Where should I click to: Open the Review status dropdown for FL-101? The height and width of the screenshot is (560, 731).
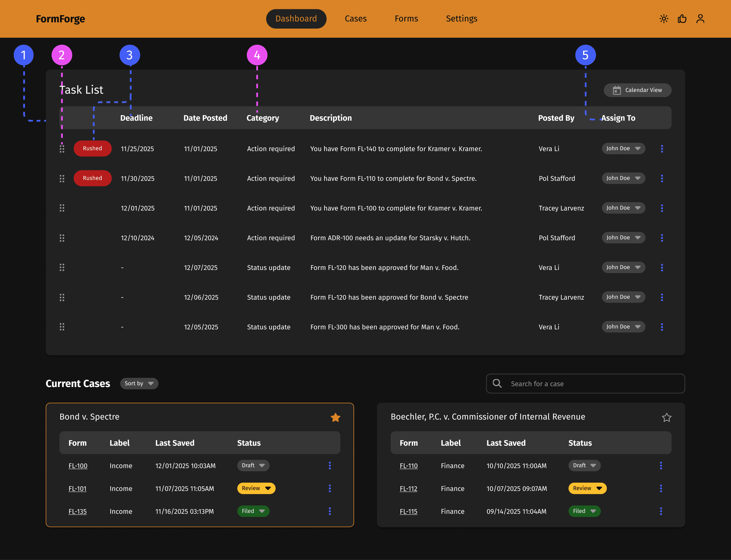pyautogui.click(x=256, y=488)
